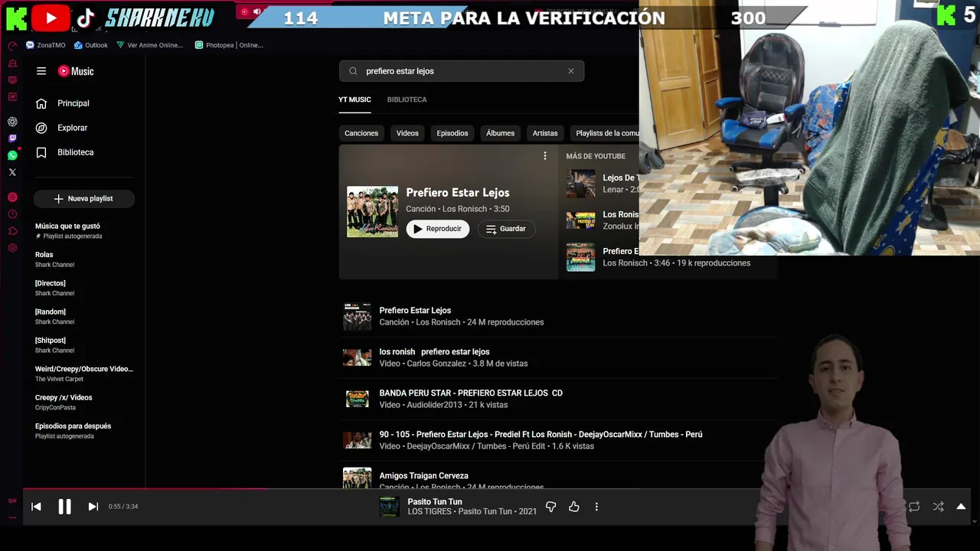
Task: Open GX Control speedometer in browser sidebar
Action: coord(12,46)
